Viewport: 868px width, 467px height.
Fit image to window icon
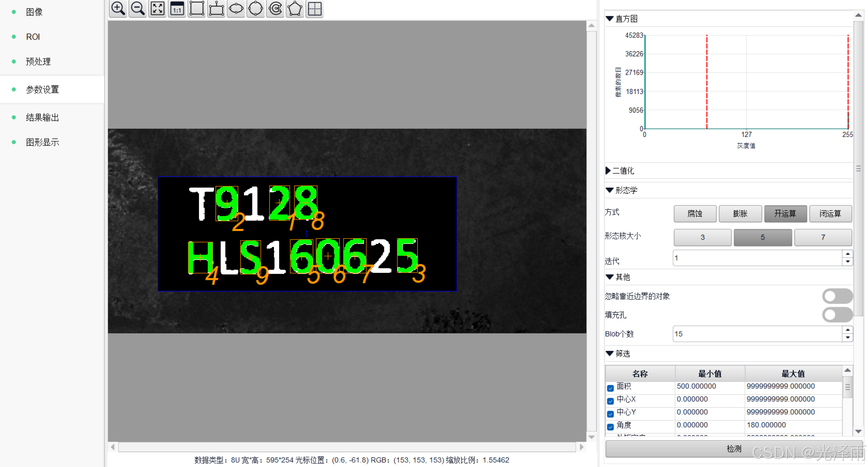[158, 8]
